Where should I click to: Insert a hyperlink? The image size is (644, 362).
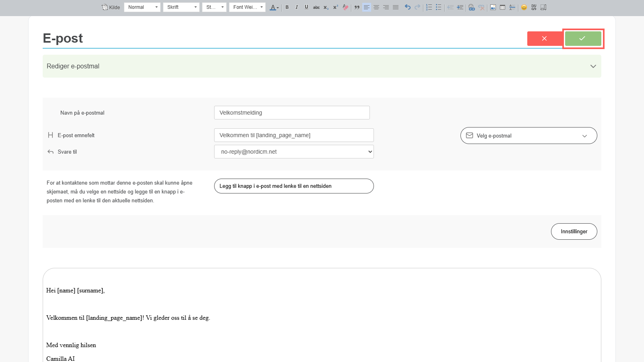click(472, 7)
